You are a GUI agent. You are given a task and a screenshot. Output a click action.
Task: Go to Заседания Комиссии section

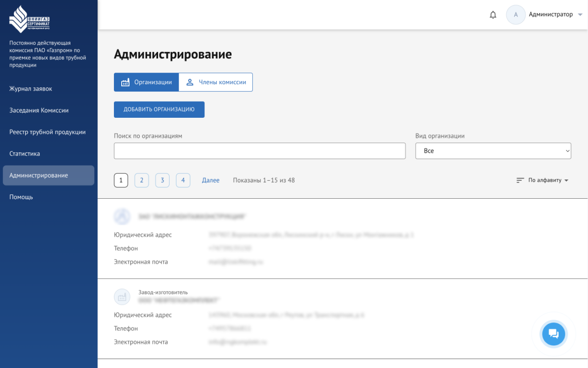point(39,110)
